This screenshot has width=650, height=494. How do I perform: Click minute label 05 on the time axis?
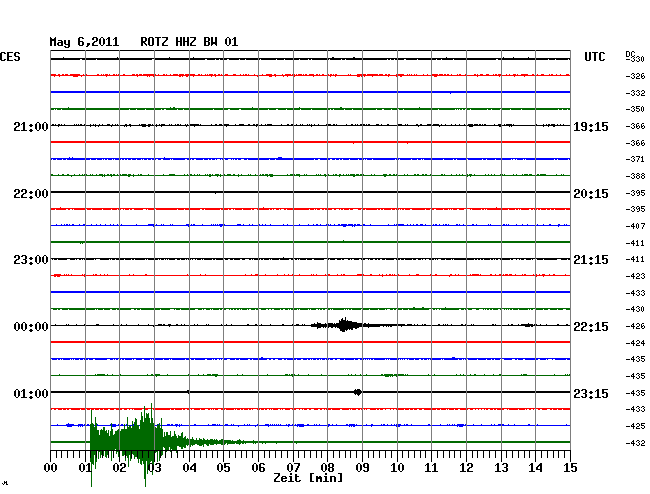tap(223, 467)
